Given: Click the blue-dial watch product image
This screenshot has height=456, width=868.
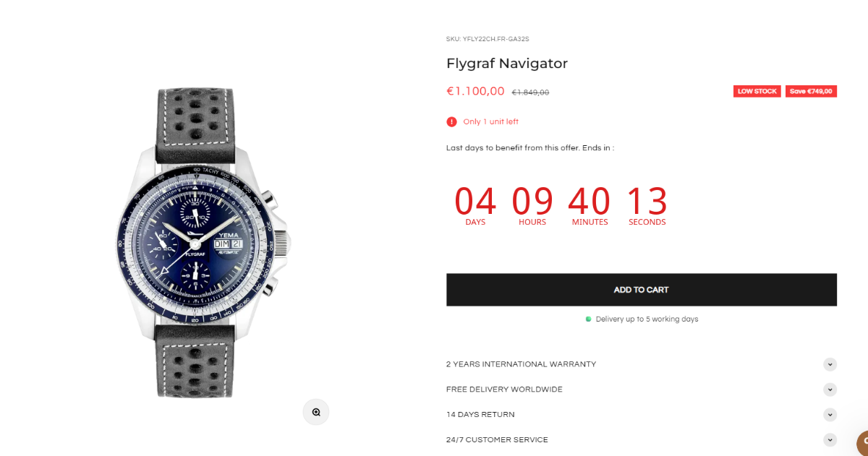Looking at the screenshot, I should (x=203, y=243).
